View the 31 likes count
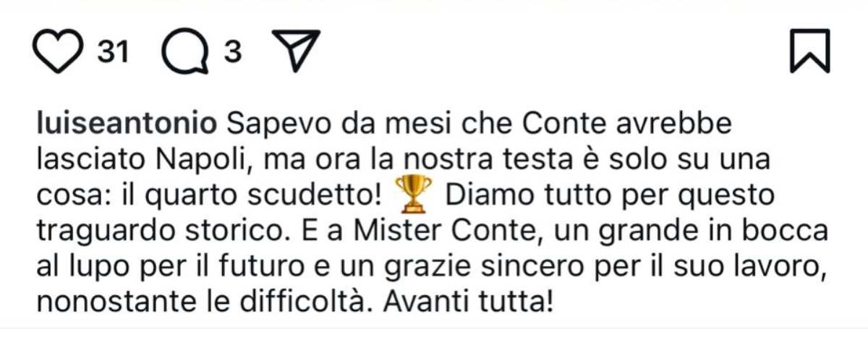Image resolution: width=868 pixels, height=343 pixels. tap(113, 51)
